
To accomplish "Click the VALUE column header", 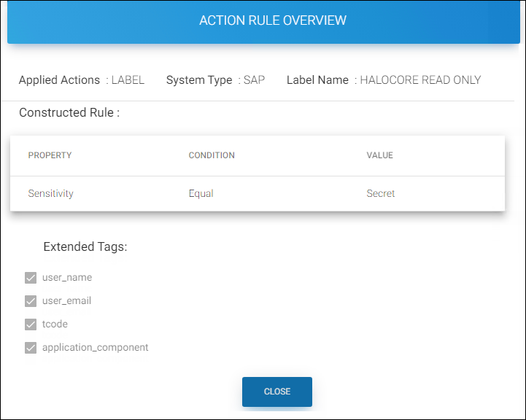I will 379,155.
